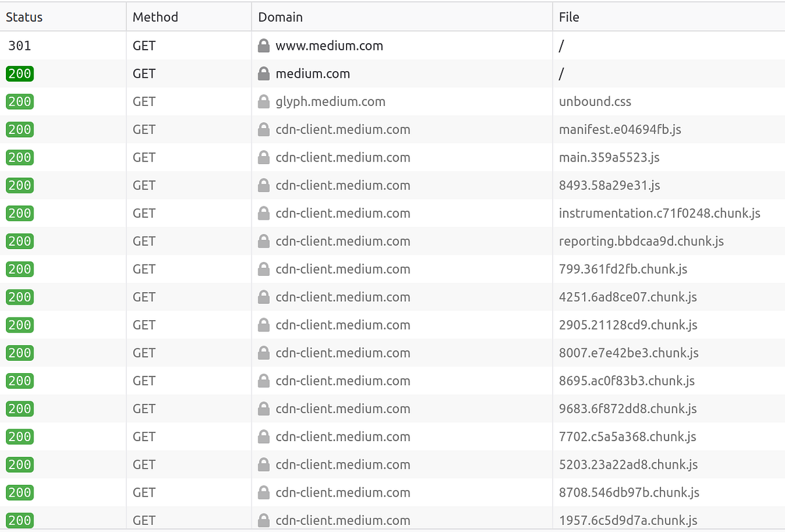Click the green 200 badge for medium.com
This screenshot has width=785, height=532.
(x=19, y=73)
